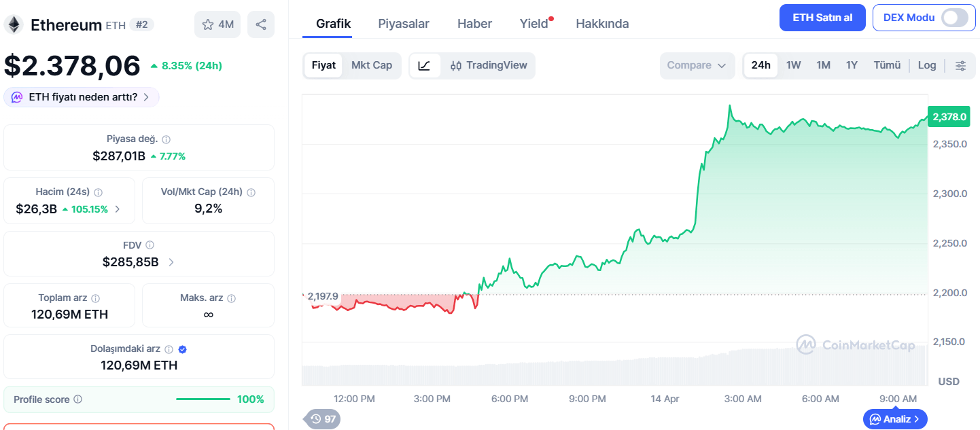Select the line chart icon
This screenshot has height=430, width=980.
tap(425, 66)
